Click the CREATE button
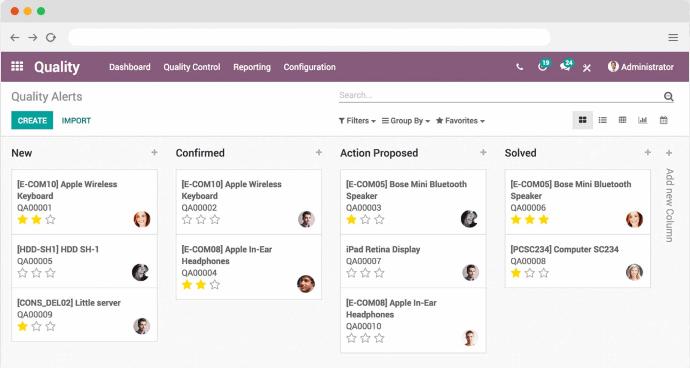The height and width of the screenshot is (368, 690). click(x=32, y=120)
